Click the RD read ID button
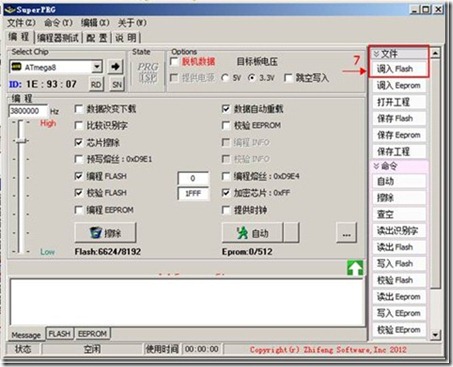The width and height of the screenshot is (453, 367). (x=96, y=84)
